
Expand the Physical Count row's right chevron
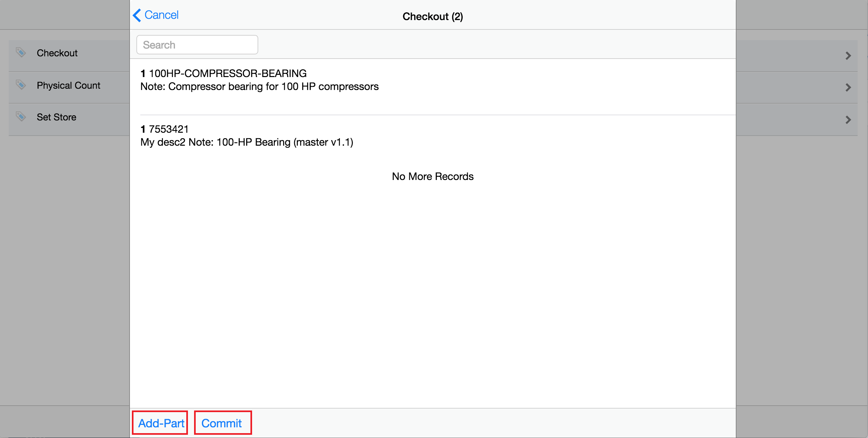pyautogui.click(x=848, y=87)
